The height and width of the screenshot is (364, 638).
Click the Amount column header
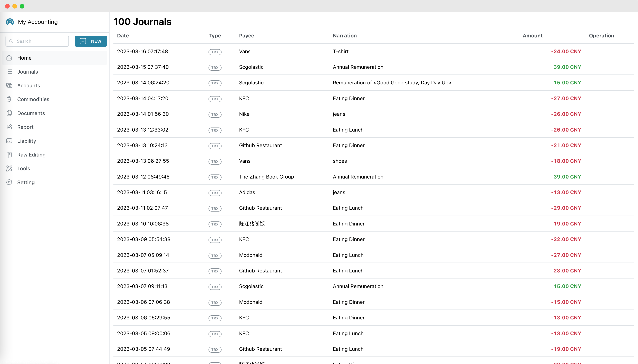click(532, 36)
